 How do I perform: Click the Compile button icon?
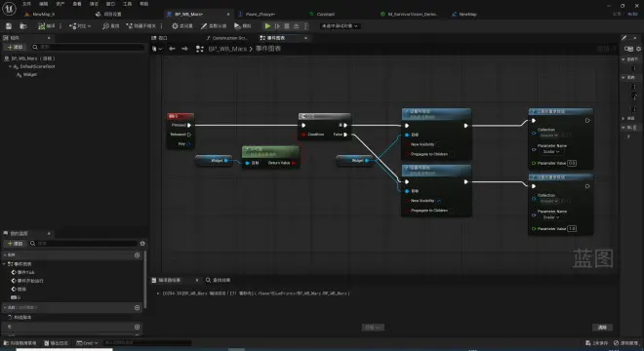pyautogui.click(x=42, y=26)
